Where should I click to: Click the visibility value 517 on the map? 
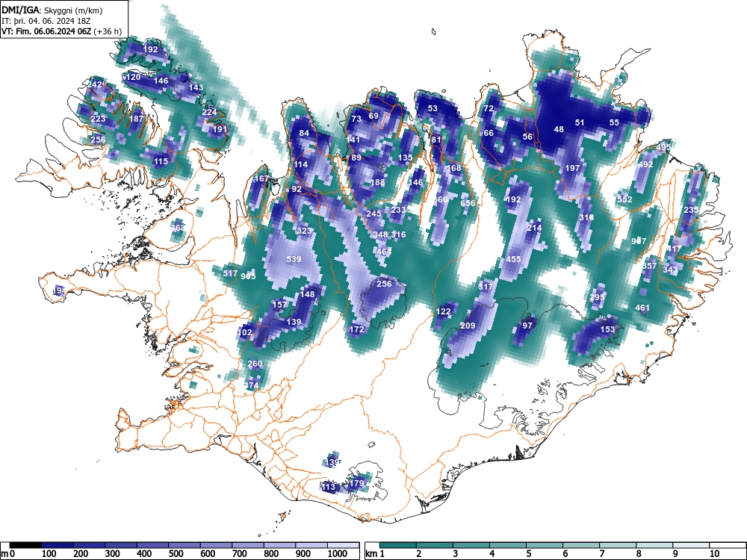point(231,273)
